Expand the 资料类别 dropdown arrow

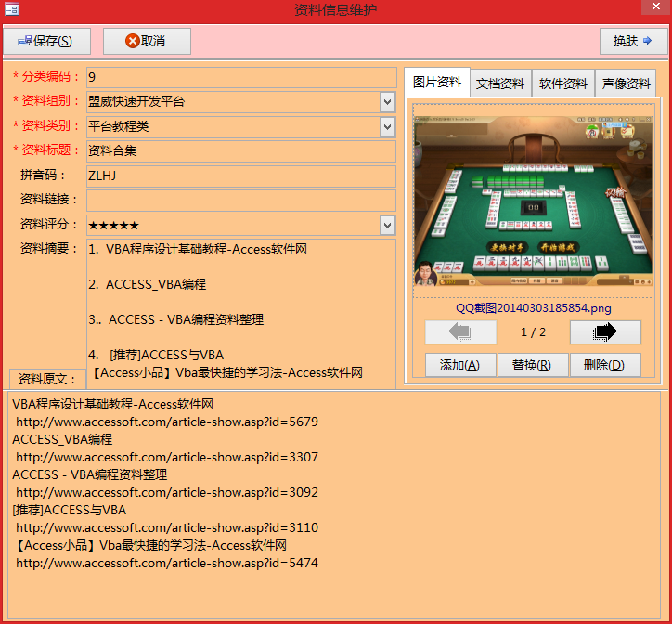(387, 127)
